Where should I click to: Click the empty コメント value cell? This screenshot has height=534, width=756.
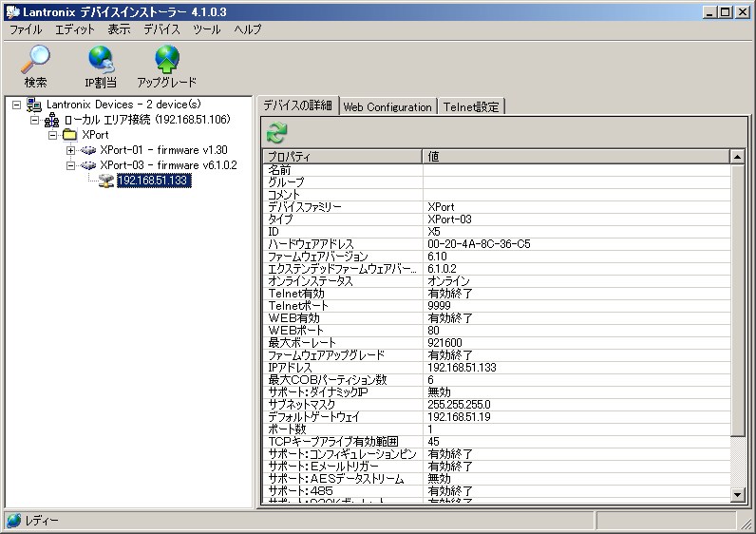(576, 195)
